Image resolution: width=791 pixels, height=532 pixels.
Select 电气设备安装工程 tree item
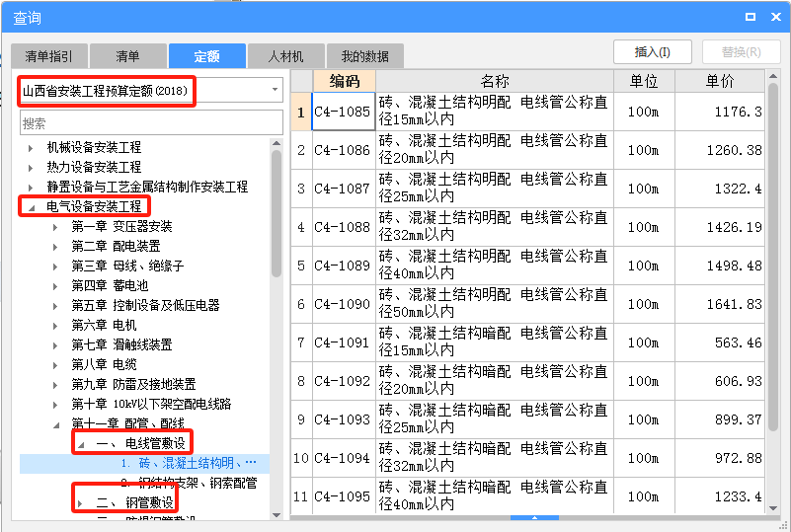coord(94,206)
